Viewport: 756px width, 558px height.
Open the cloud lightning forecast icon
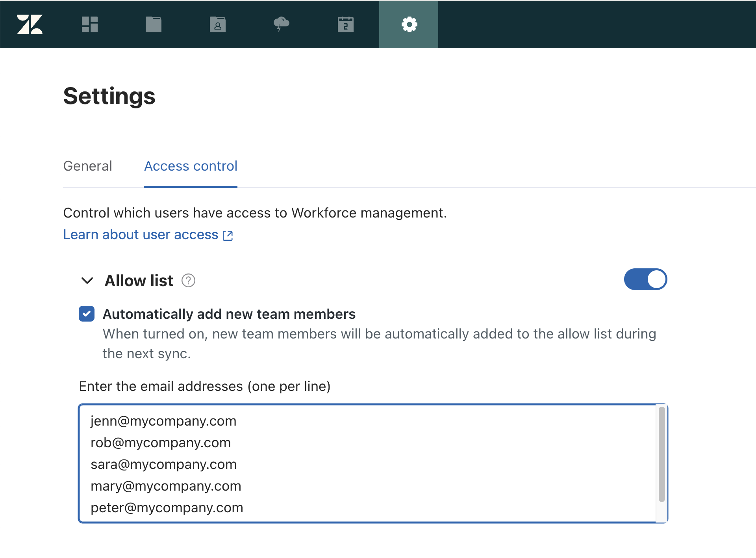[281, 24]
